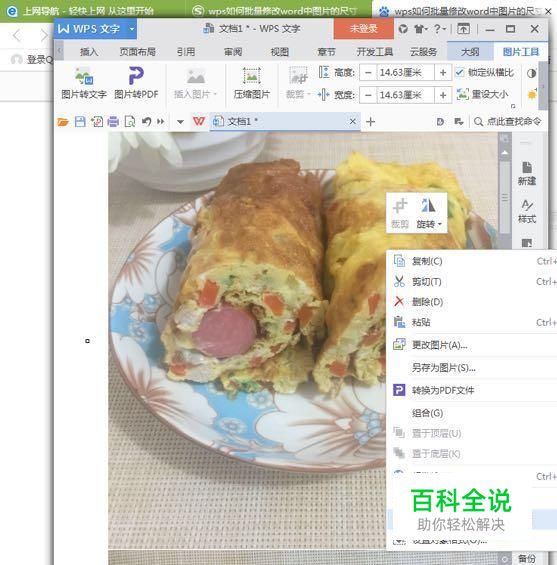Expand more quick toolbar commands chevron

[161, 122]
